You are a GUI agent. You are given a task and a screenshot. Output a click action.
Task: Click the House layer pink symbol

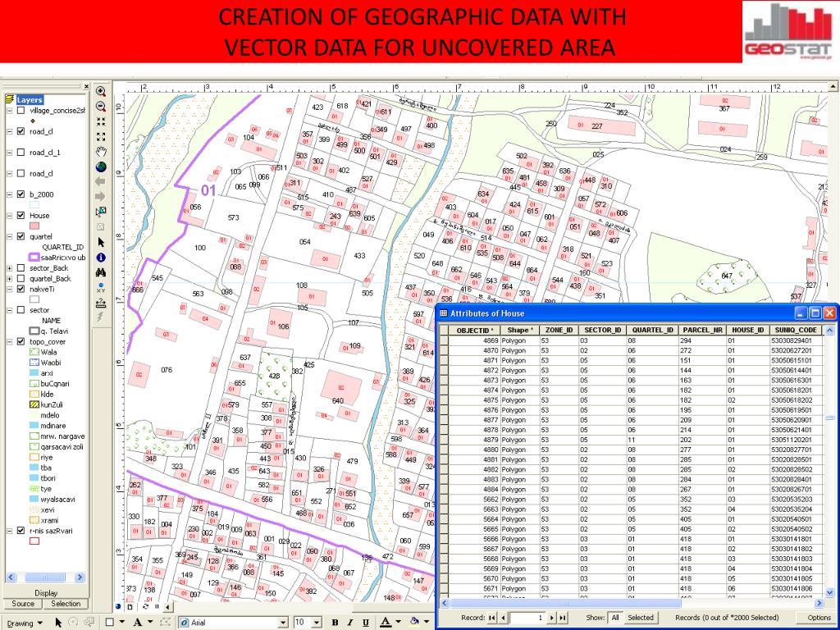[x=34, y=226]
